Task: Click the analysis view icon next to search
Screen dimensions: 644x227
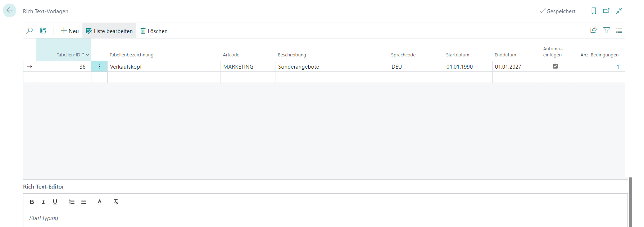Action: point(43,31)
